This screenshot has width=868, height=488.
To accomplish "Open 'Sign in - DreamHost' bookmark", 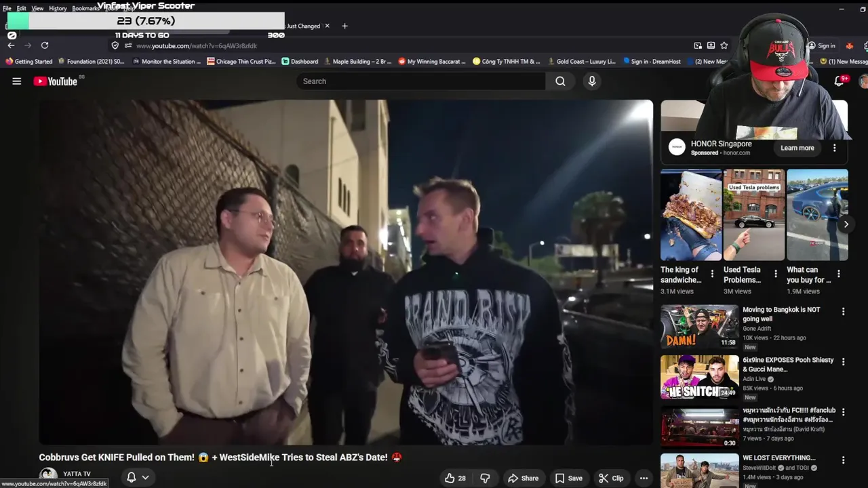I will (x=652, y=61).
